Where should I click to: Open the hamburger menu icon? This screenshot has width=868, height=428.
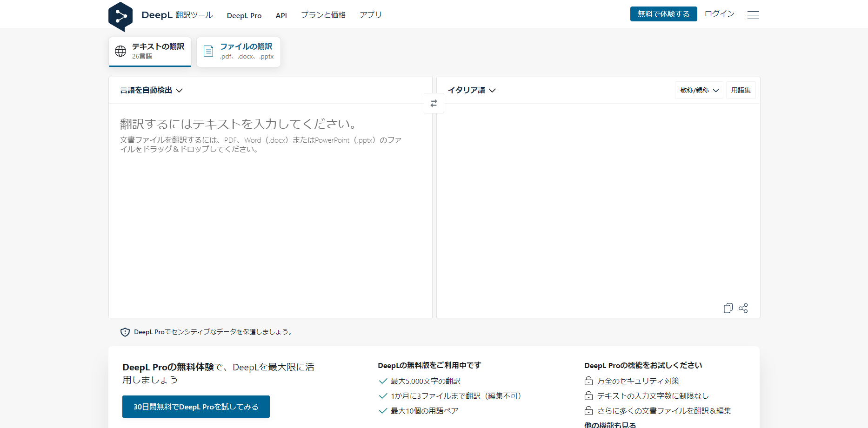(x=753, y=15)
